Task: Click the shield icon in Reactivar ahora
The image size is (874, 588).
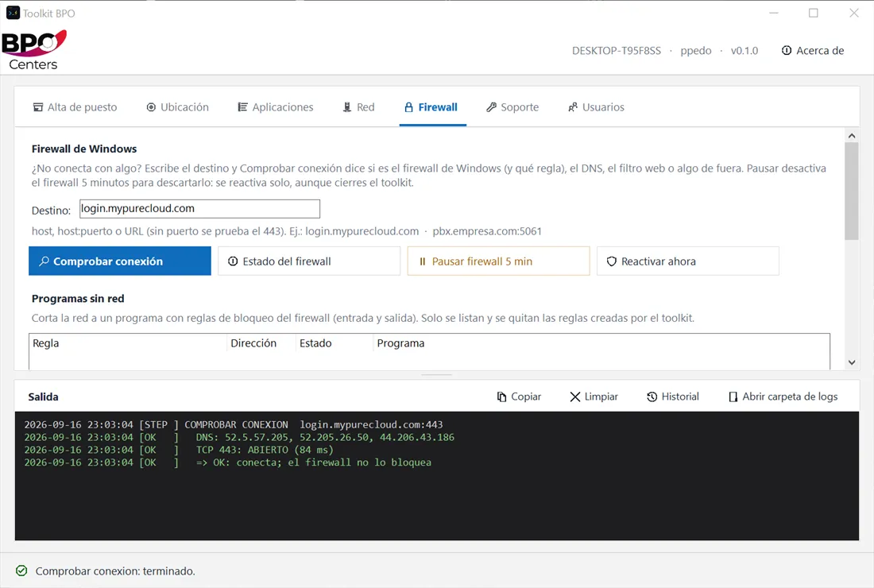Action: [612, 261]
